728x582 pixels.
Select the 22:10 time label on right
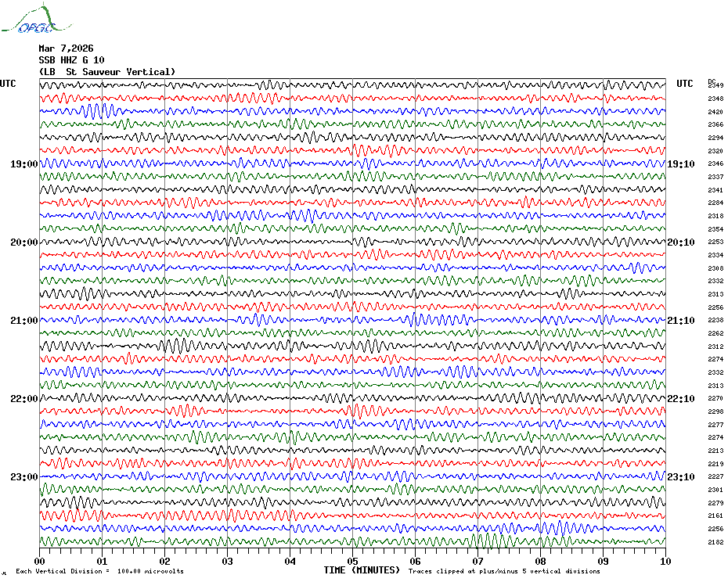tap(680, 399)
